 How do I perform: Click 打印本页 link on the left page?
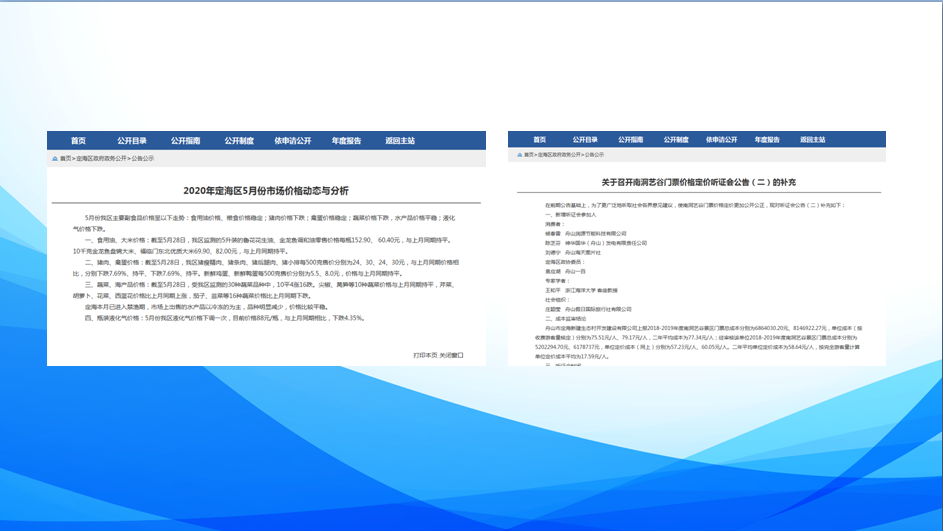425,355
